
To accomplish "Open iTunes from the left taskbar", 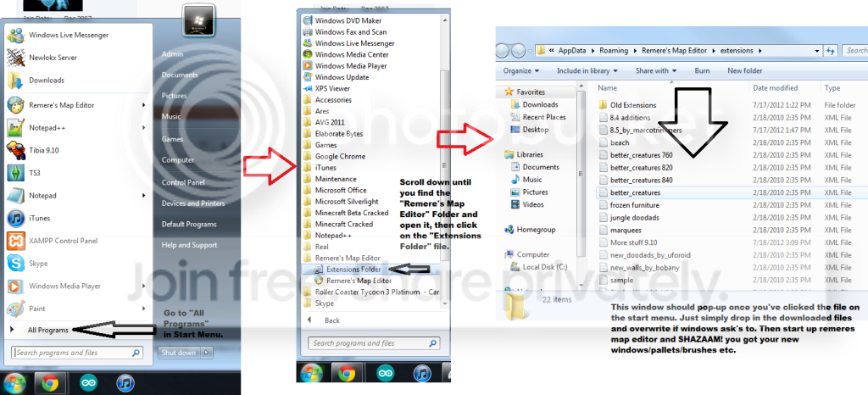I will [125, 383].
